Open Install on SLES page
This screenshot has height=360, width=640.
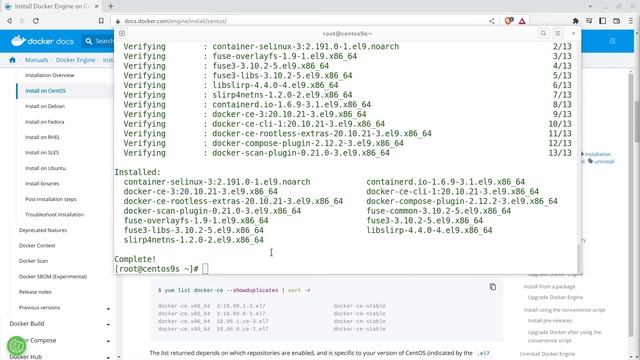pos(42,153)
